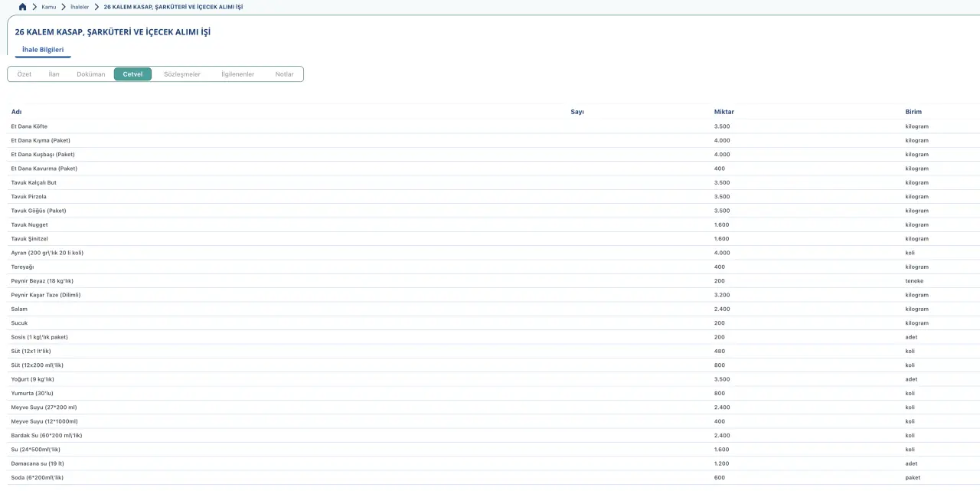Switch to the Notlar tab
This screenshot has height=491, width=980.
point(284,74)
